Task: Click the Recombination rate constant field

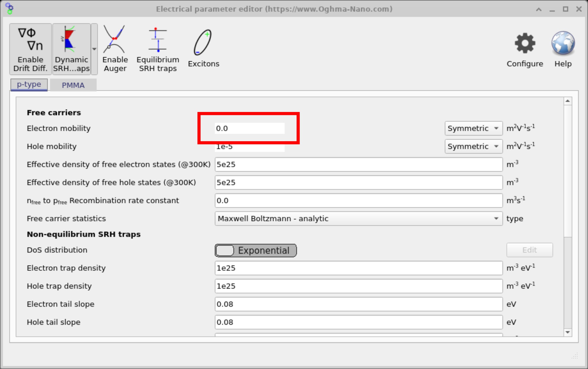Action: pos(358,200)
